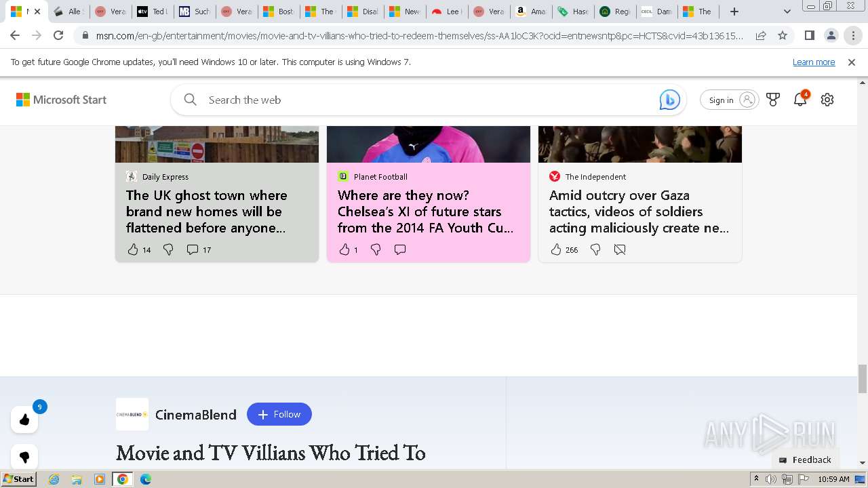Click the disabled comments icon on Independent article
The height and width of the screenshot is (488, 868).
click(x=620, y=249)
